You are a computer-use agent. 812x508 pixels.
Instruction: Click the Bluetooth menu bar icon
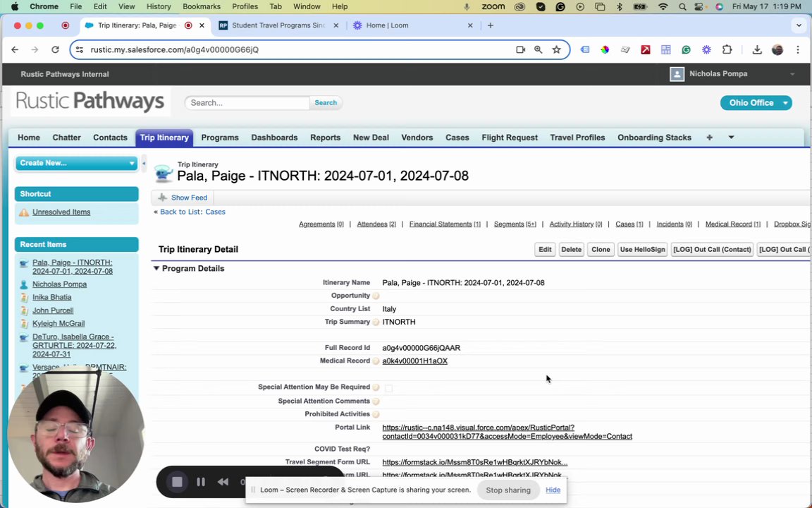620,7
